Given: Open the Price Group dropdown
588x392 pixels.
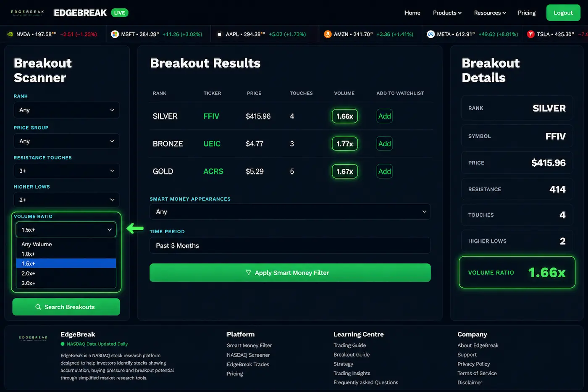Looking at the screenshot, I should (x=66, y=141).
